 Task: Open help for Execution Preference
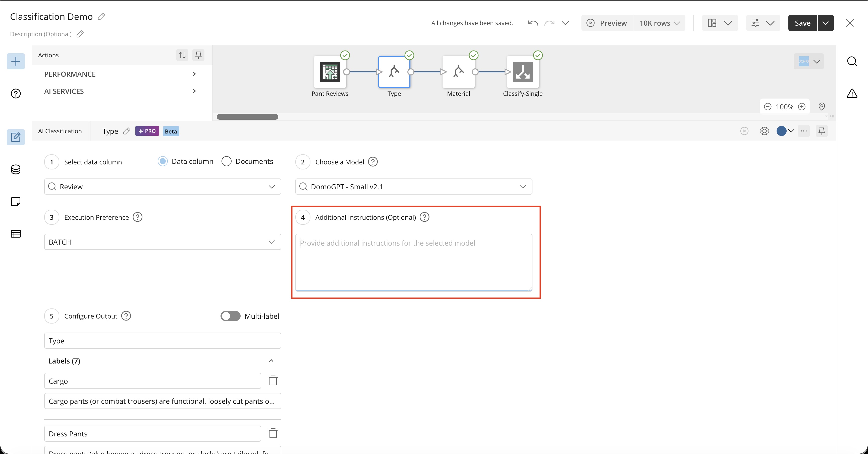pos(137,217)
